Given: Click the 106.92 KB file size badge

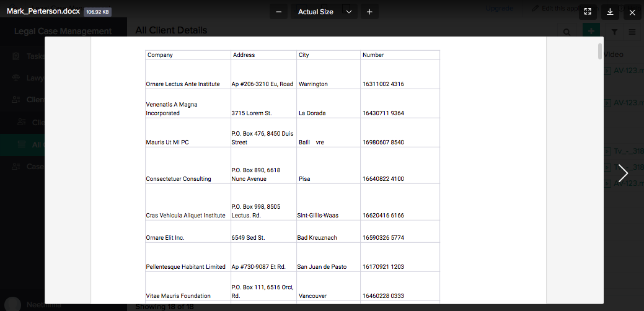Looking at the screenshot, I should coord(98,12).
